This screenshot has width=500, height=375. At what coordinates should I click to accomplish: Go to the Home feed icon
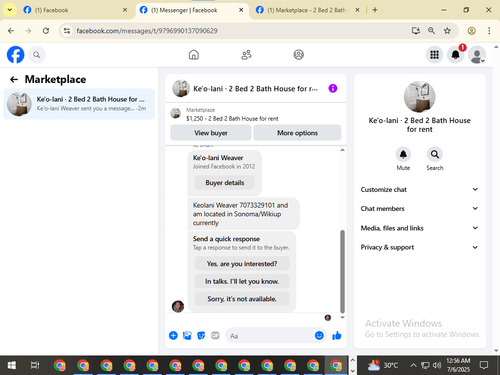(194, 55)
